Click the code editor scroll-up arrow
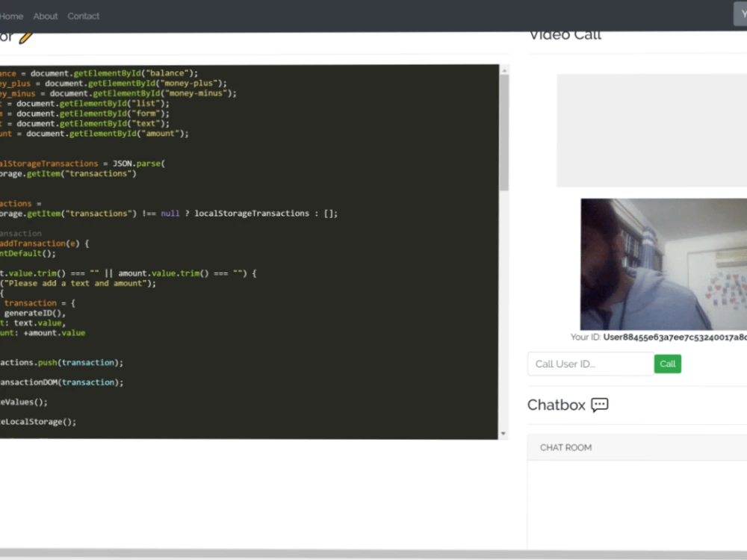This screenshot has width=747, height=560. coord(504,70)
